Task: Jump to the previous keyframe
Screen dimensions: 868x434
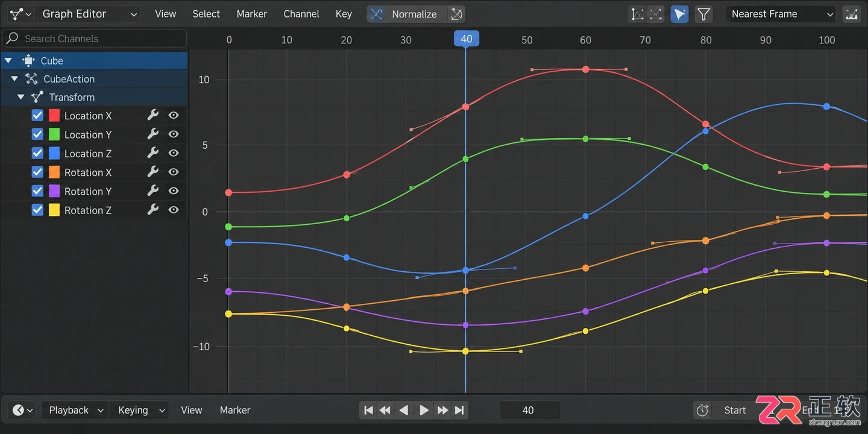Action: click(385, 410)
